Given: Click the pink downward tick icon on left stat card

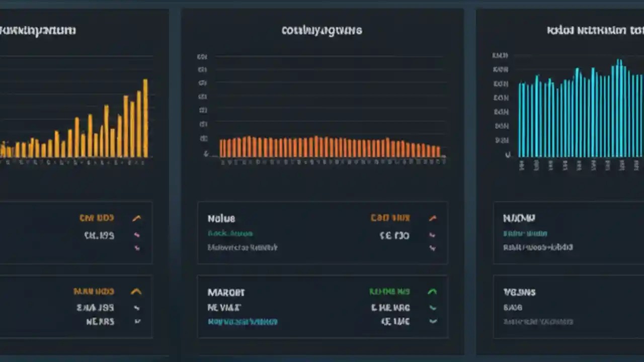Looking at the screenshot, I should pyautogui.click(x=136, y=248).
